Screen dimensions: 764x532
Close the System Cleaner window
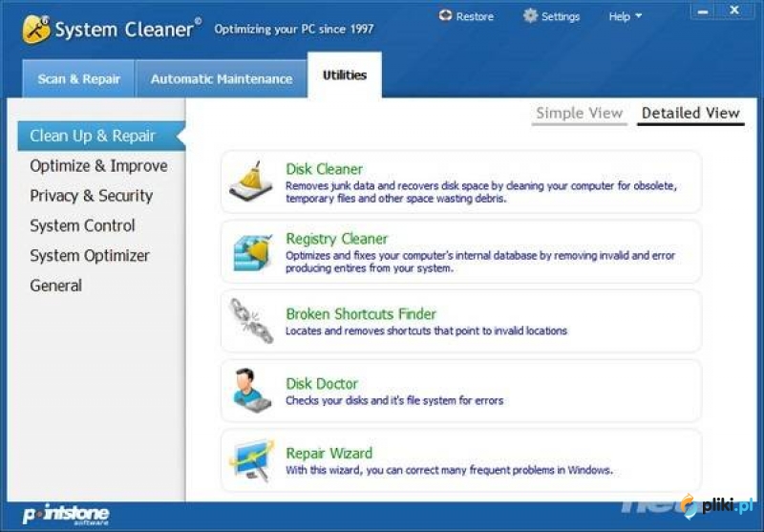[734, 11]
